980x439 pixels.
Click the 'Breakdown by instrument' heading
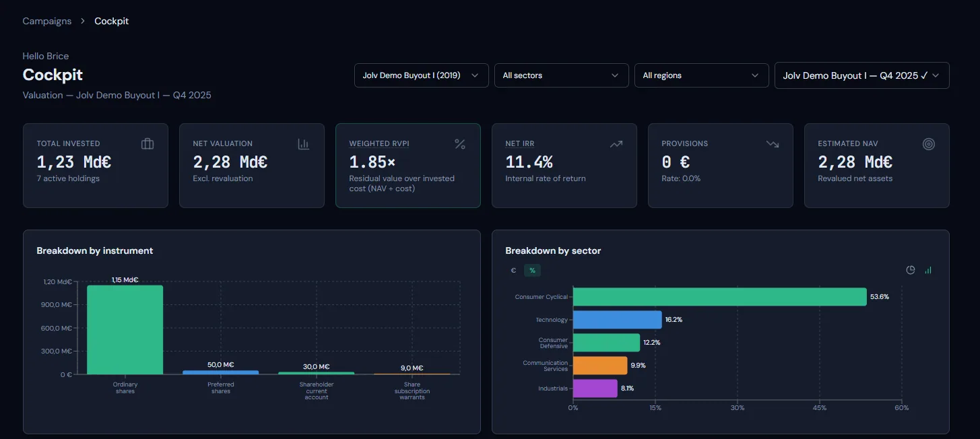[95, 250]
